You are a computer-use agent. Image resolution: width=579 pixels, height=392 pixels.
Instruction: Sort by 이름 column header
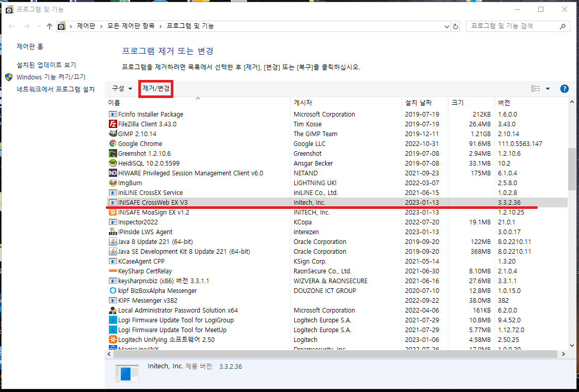(198, 103)
